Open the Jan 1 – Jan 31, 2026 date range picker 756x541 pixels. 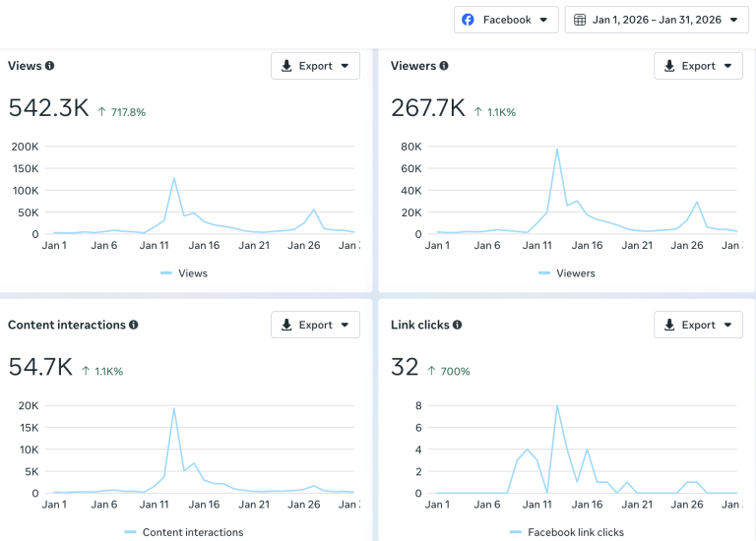(x=657, y=20)
